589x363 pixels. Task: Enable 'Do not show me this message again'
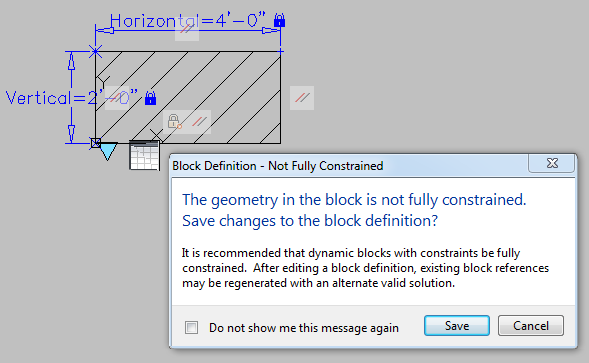click(x=191, y=327)
